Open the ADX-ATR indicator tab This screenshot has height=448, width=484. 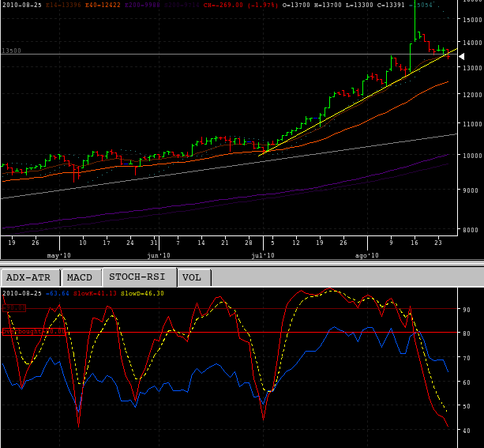29,277
